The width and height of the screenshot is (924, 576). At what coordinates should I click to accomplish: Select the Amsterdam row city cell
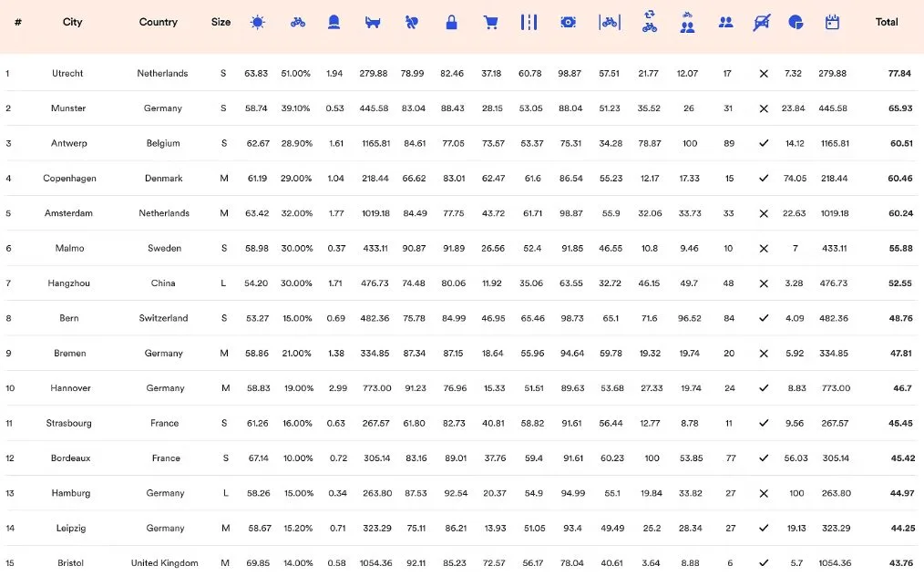click(x=68, y=213)
